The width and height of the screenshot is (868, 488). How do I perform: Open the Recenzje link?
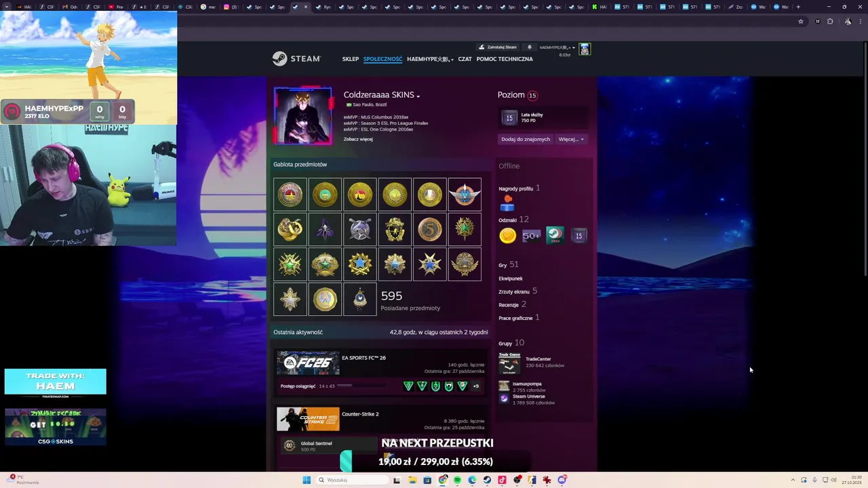pyautogui.click(x=512, y=305)
